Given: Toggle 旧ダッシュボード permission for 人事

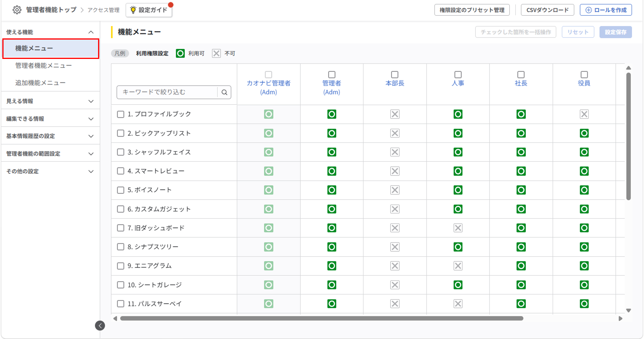Looking at the screenshot, I should [x=458, y=228].
